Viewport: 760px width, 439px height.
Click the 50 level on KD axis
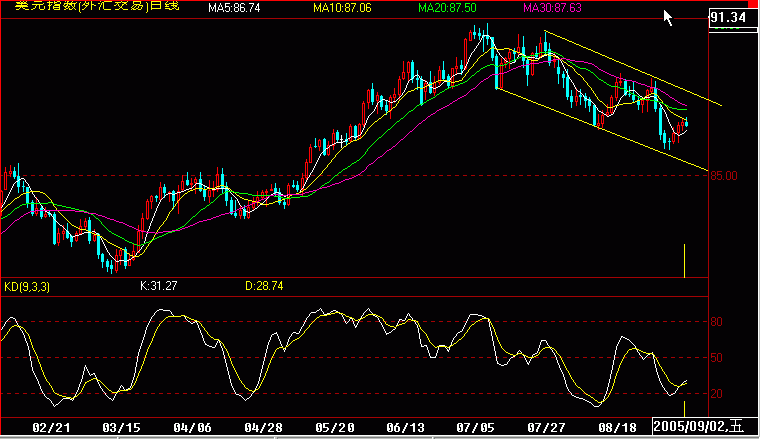click(x=716, y=358)
